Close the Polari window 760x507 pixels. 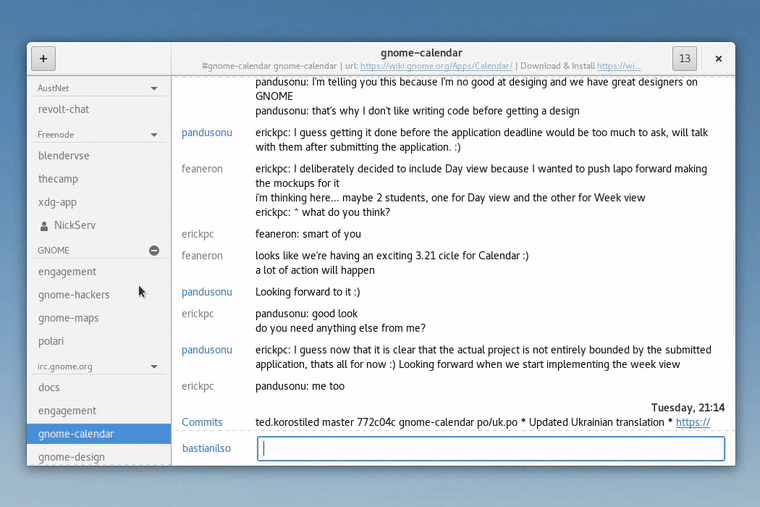tap(718, 59)
